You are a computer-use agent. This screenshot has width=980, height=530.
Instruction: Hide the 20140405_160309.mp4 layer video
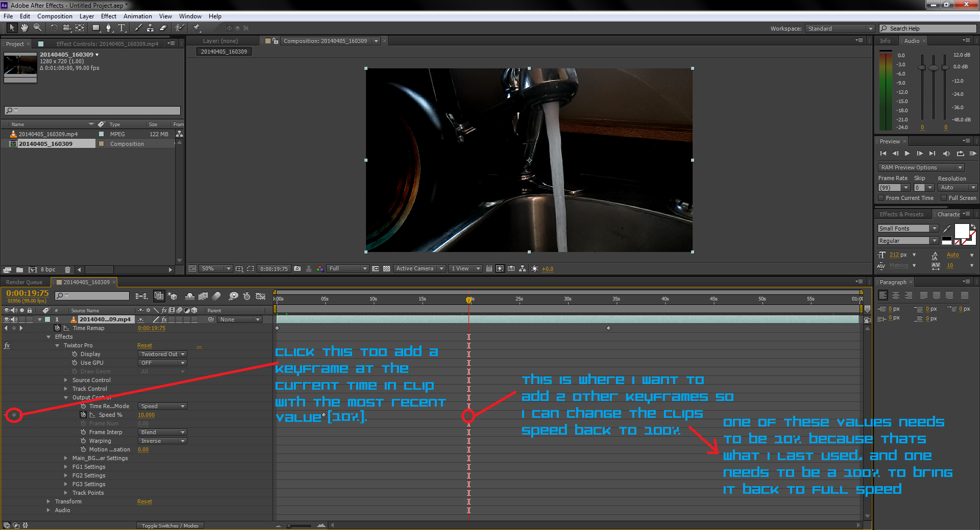(7, 319)
